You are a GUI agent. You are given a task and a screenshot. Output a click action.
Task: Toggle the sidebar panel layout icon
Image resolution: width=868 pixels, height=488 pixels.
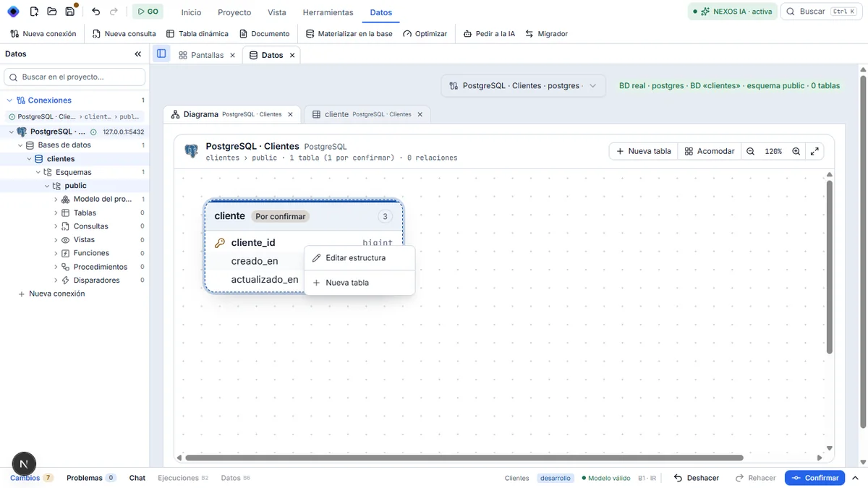(161, 54)
